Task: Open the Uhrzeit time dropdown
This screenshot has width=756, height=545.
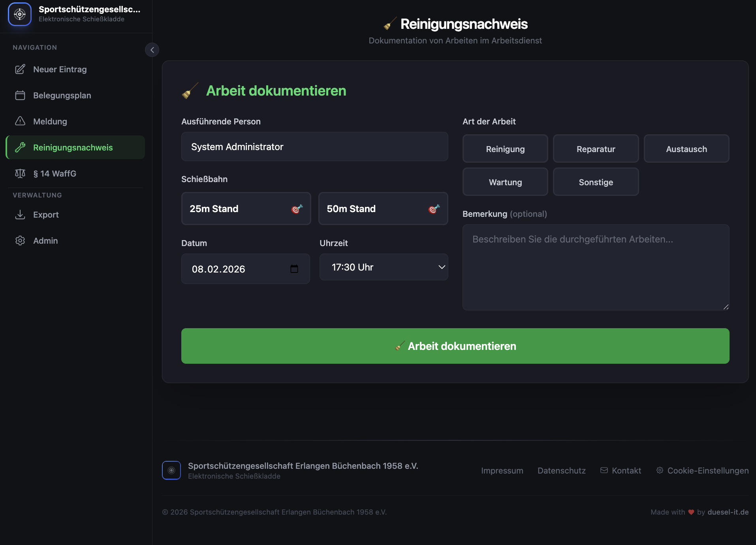Action: pyautogui.click(x=384, y=267)
